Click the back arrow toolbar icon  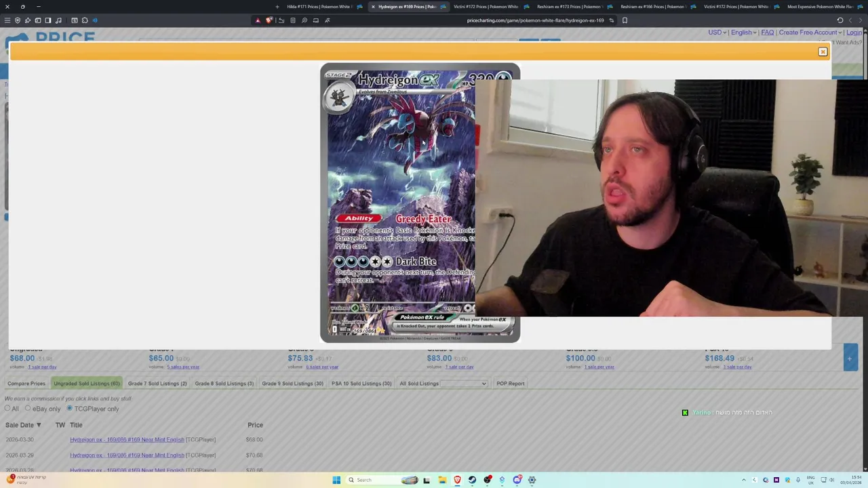281,20
